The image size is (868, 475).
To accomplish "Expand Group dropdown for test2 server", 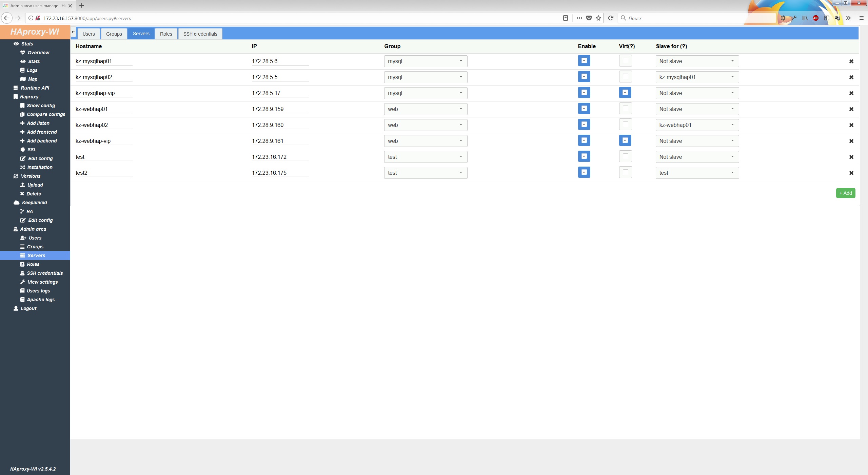I will pyautogui.click(x=426, y=173).
